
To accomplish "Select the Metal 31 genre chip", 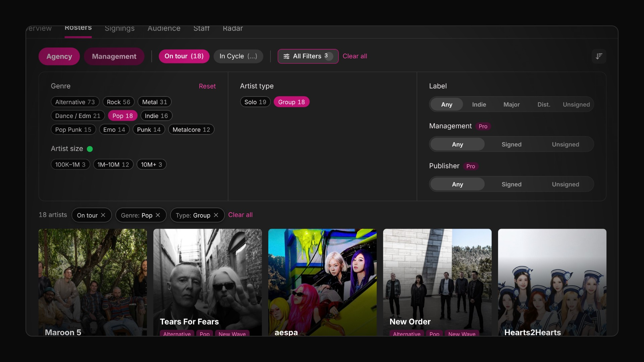I will [x=155, y=102].
